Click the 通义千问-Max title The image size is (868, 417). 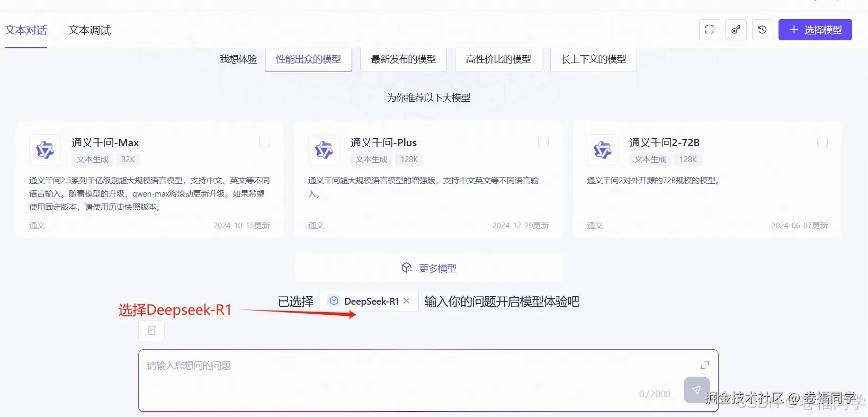[x=105, y=143]
